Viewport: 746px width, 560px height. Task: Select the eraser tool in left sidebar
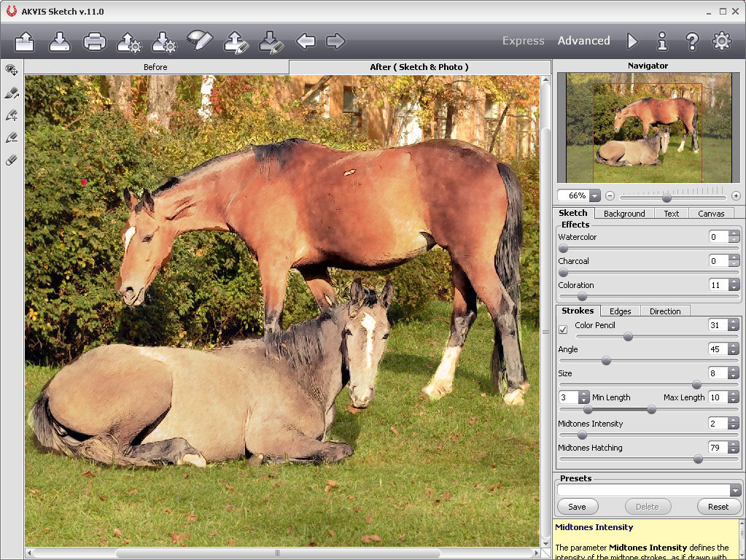click(x=12, y=160)
